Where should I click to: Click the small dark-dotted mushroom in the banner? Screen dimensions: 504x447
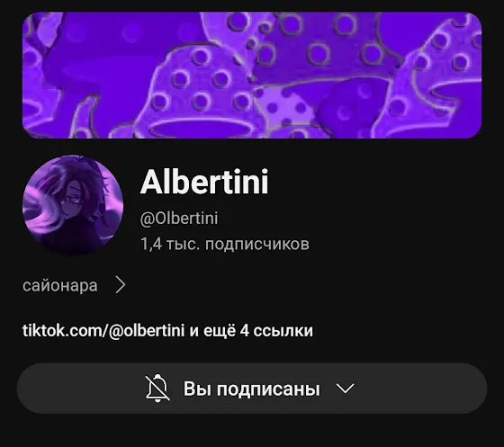284,108
